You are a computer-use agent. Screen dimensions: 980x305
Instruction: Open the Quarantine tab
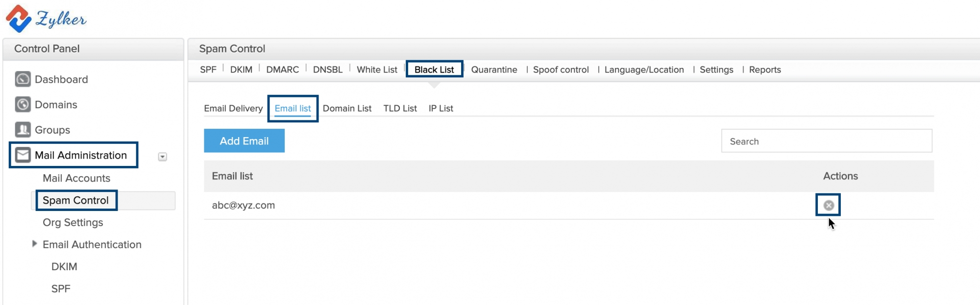pos(494,70)
